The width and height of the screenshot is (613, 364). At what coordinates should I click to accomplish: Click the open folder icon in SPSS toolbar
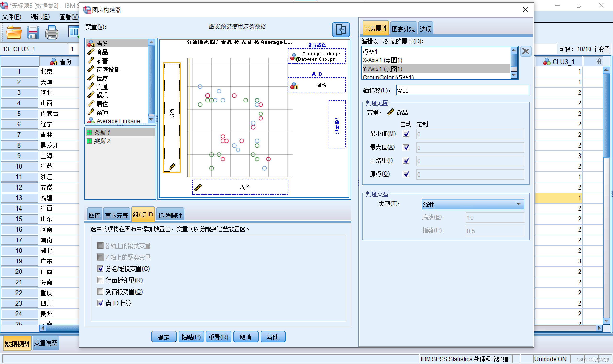[14, 32]
